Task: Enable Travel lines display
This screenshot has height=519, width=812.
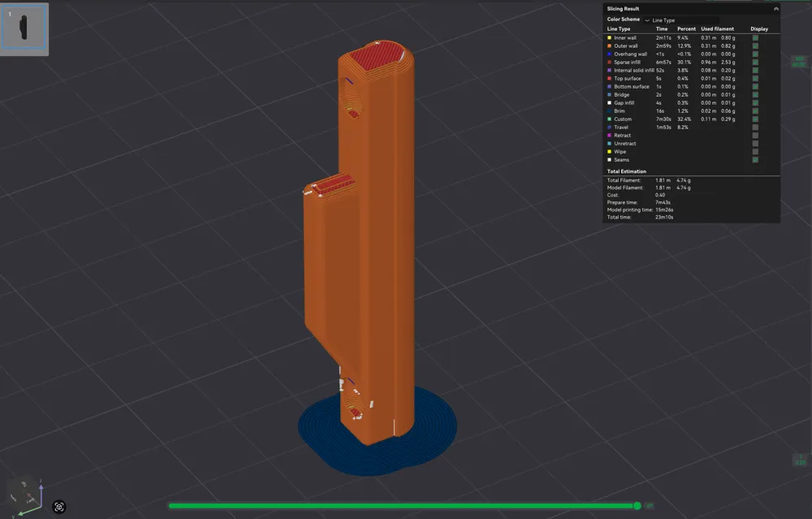Action: tap(755, 128)
